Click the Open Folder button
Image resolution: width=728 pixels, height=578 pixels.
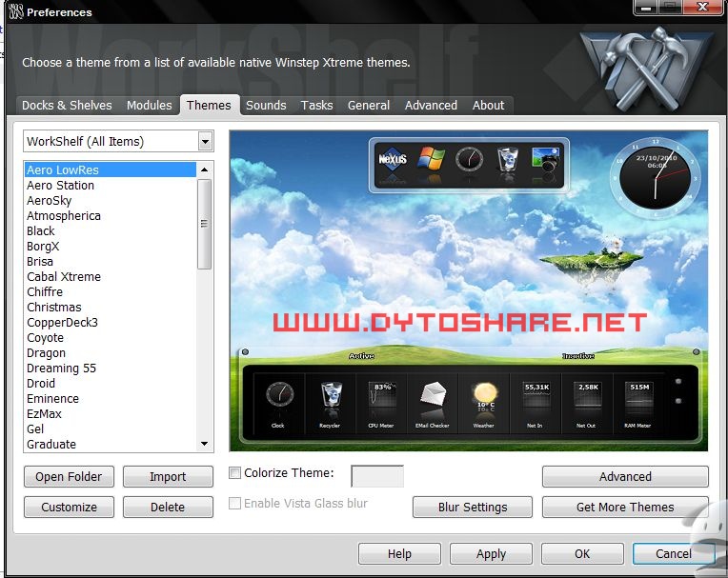pyautogui.click(x=69, y=476)
